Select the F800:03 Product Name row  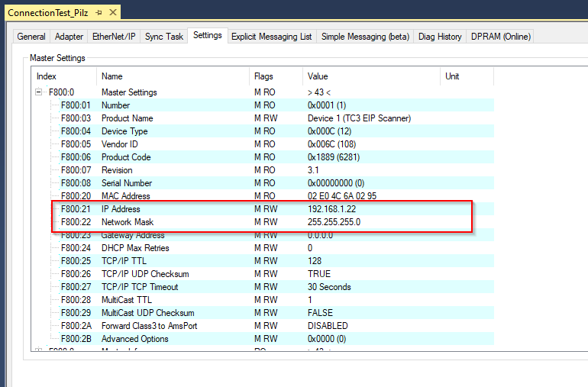tap(276, 118)
